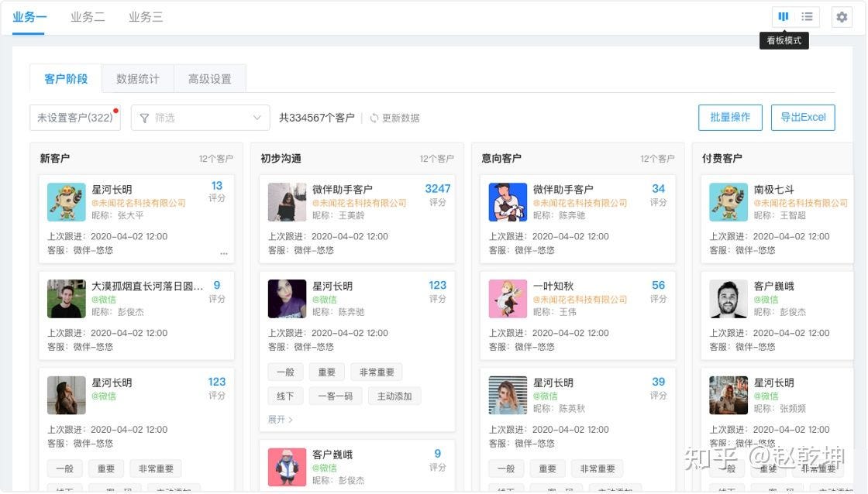Image resolution: width=868 pixels, height=494 pixels.
Task: Click the 未设置客户(322) button
Action: tap(75, 118)
